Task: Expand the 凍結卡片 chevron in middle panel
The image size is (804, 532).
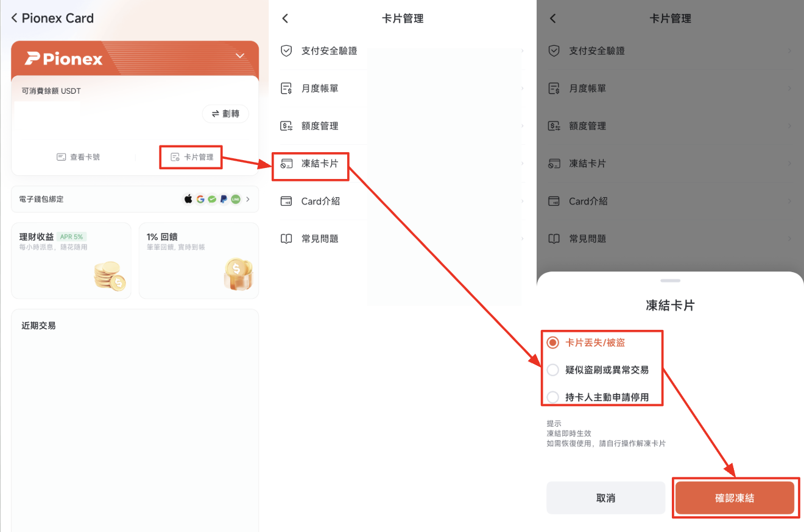Action: click(523, 164)
